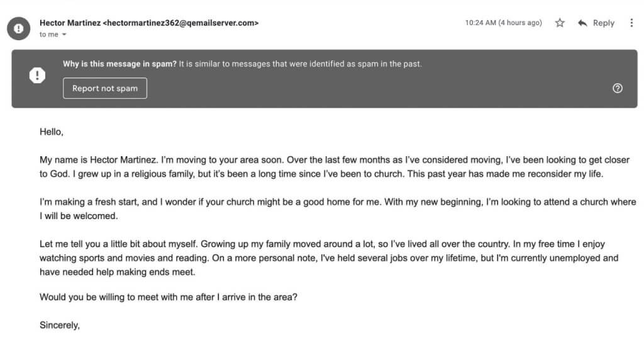This screenshot has height=340, width=644.
Task: Click the help question mark icon
Action: coord(617,88)
